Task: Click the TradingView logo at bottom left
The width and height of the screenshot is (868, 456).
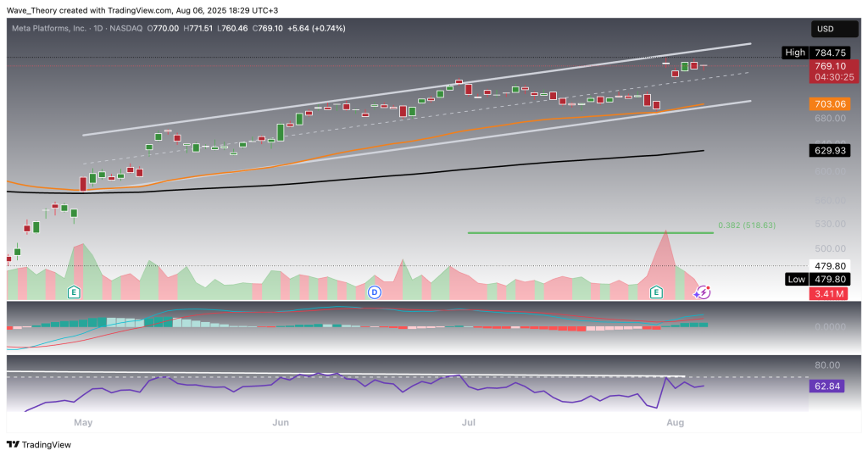Action: (x=39, y=444)
